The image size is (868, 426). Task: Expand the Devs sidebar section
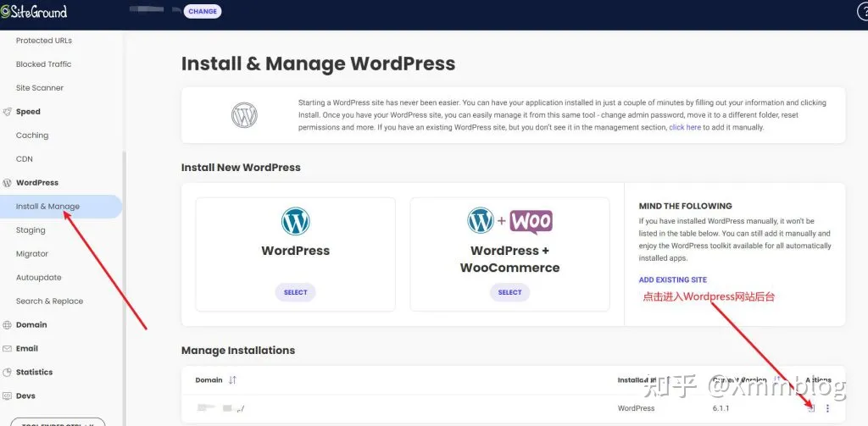25,396
